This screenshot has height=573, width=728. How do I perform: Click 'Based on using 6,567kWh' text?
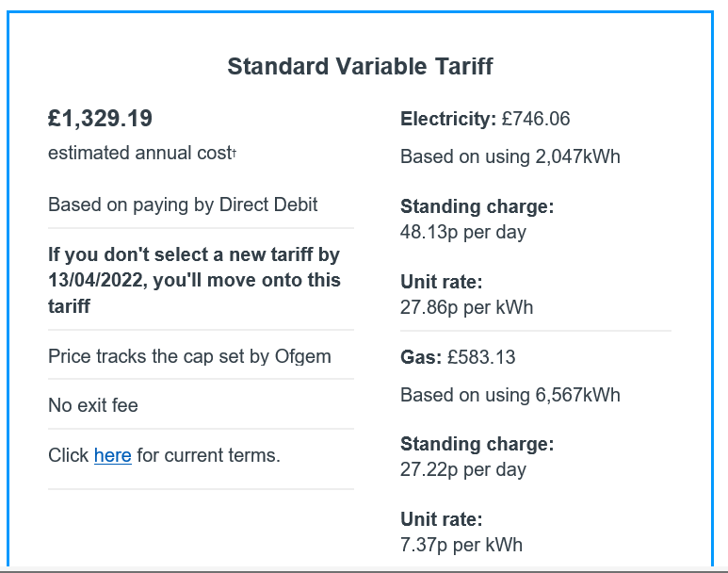[510, 395]
